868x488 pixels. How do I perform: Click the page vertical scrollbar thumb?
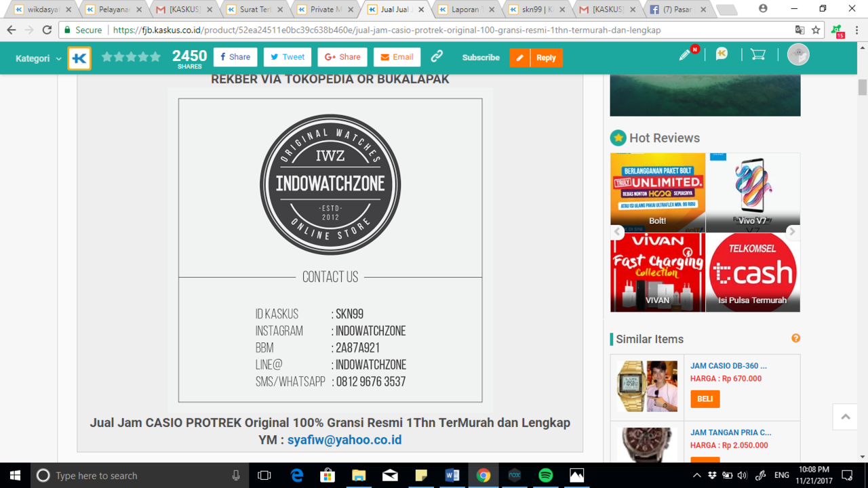click(x=863, y=87)
